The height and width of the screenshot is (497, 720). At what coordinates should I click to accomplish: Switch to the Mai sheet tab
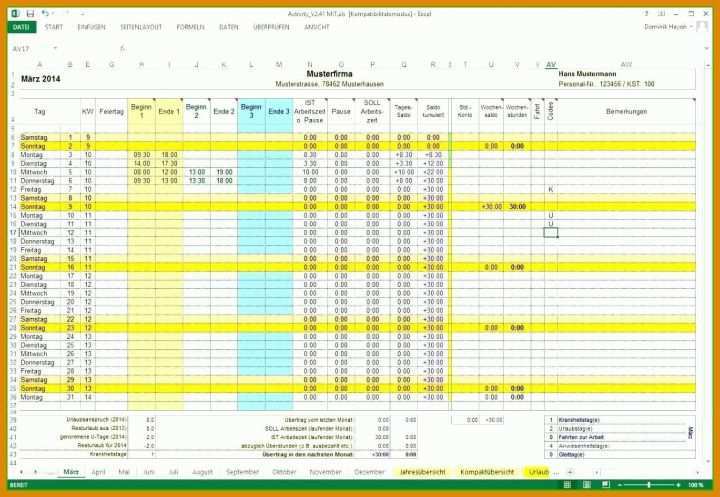pyautogui.click(x=124, y=472)
